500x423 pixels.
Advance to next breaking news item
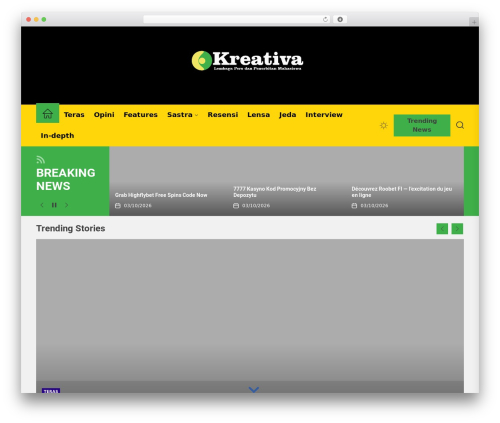(67, 205)
